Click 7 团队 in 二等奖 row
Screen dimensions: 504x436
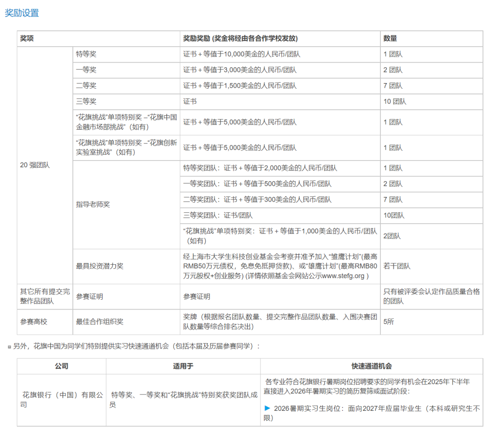click(393, 85)
